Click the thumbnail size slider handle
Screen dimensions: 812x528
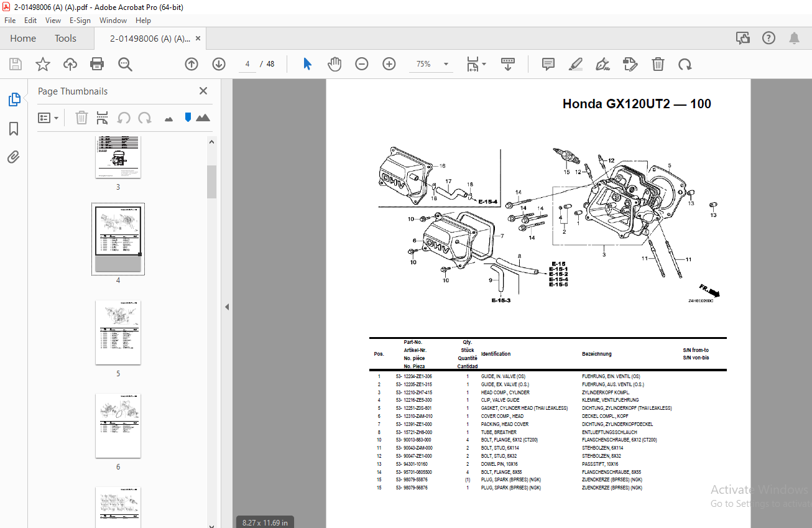point(187,118)
